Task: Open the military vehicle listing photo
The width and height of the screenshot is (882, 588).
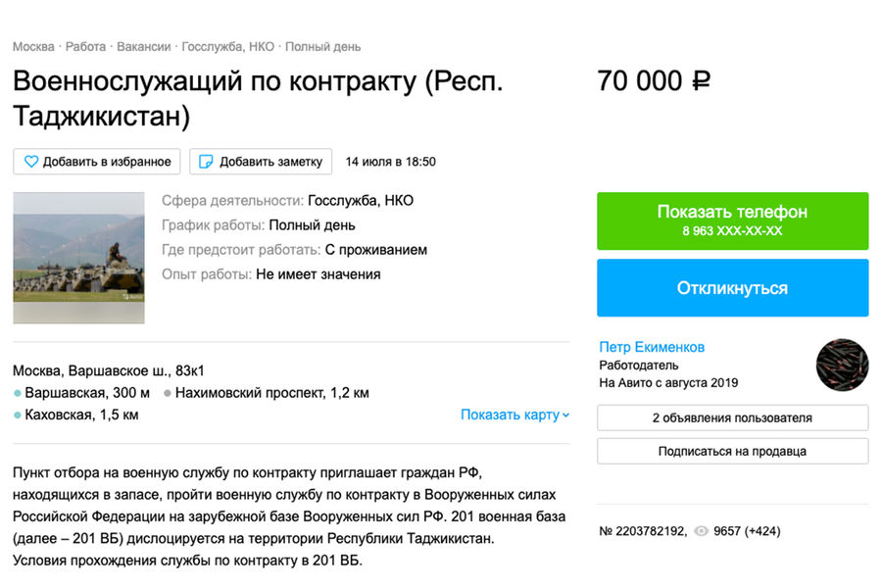Action: [78, 258]
